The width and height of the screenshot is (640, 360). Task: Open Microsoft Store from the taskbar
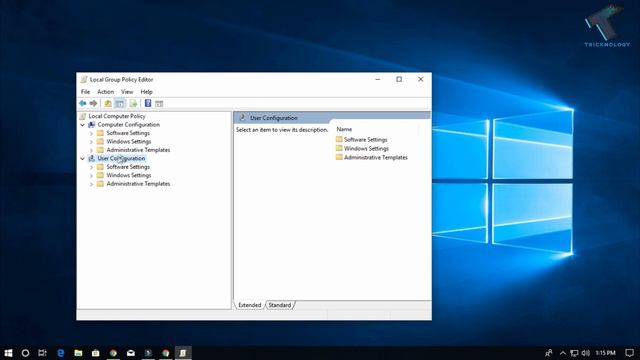(x=96, y=353)
